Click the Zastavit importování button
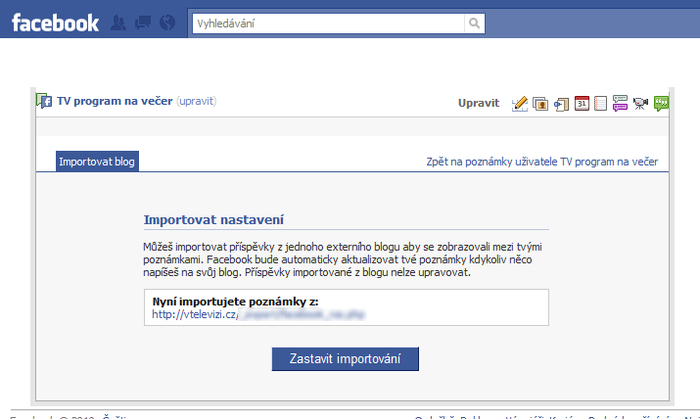The image size is (700, 419). pyautogui.click(x=345, y=359)
